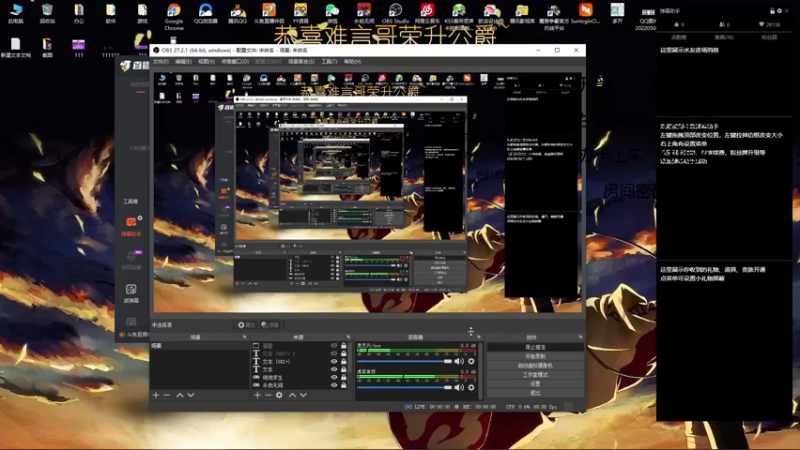Open the OBS Studio desktop shortcut
Viewport: 800px width, 450px height.
coord(395,13)
